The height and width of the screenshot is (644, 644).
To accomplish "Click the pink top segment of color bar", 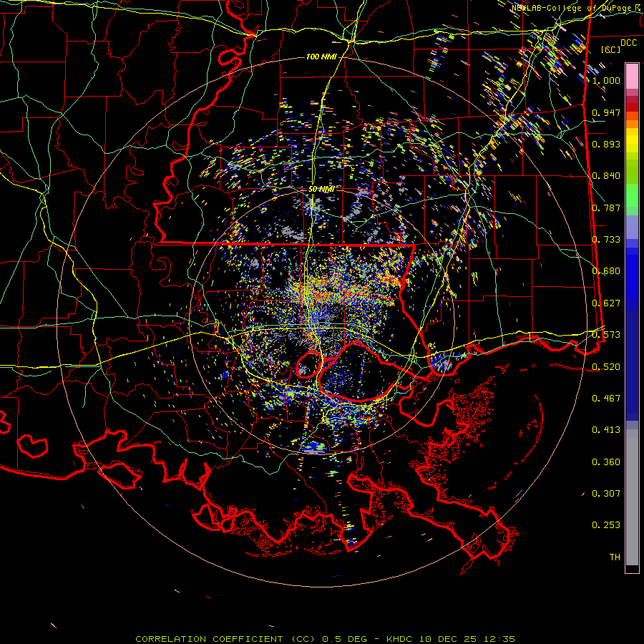I will pos(632,76).
